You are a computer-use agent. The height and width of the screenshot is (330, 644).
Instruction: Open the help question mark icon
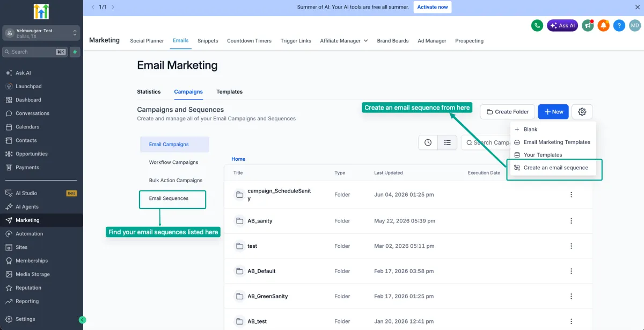pyautogui.click(x=619, y=25)
